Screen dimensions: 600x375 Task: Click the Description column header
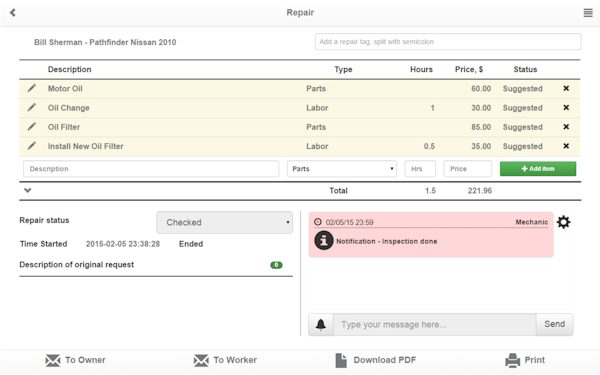(69, 69)
